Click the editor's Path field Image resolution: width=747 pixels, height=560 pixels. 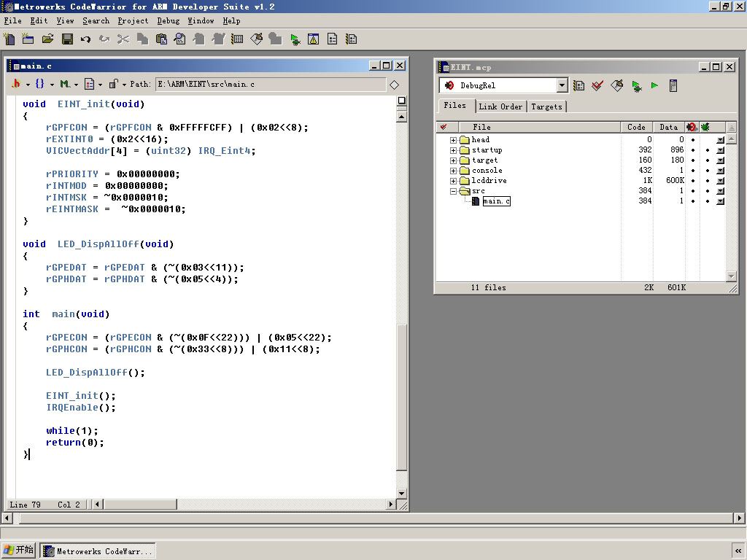point(270,85)
